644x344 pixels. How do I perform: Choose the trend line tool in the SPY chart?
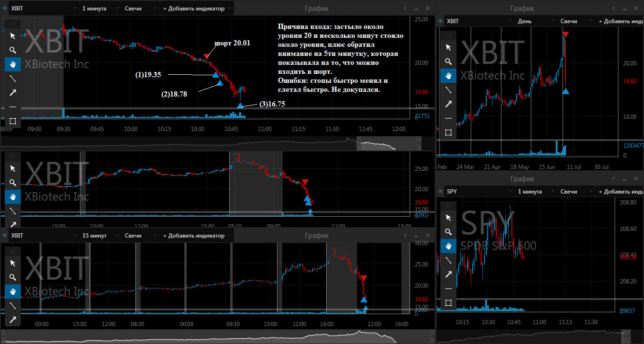point(448,260)
